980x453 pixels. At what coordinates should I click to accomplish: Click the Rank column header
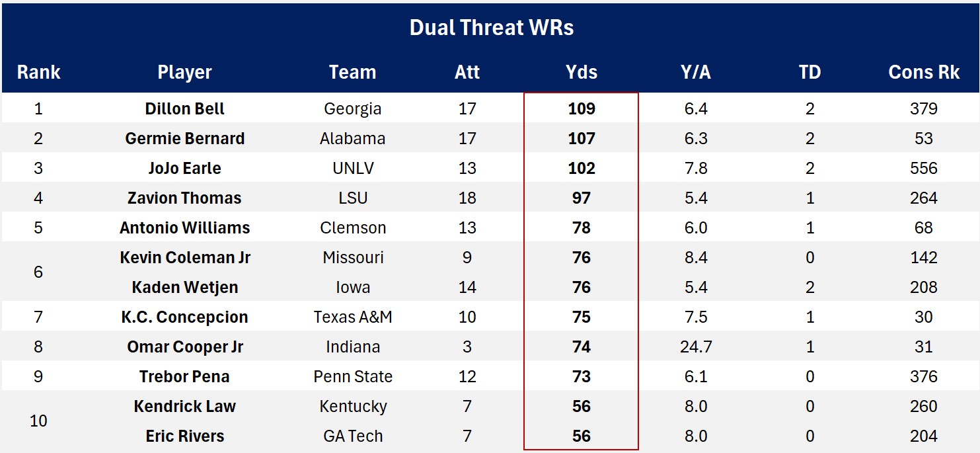point(38,72)
